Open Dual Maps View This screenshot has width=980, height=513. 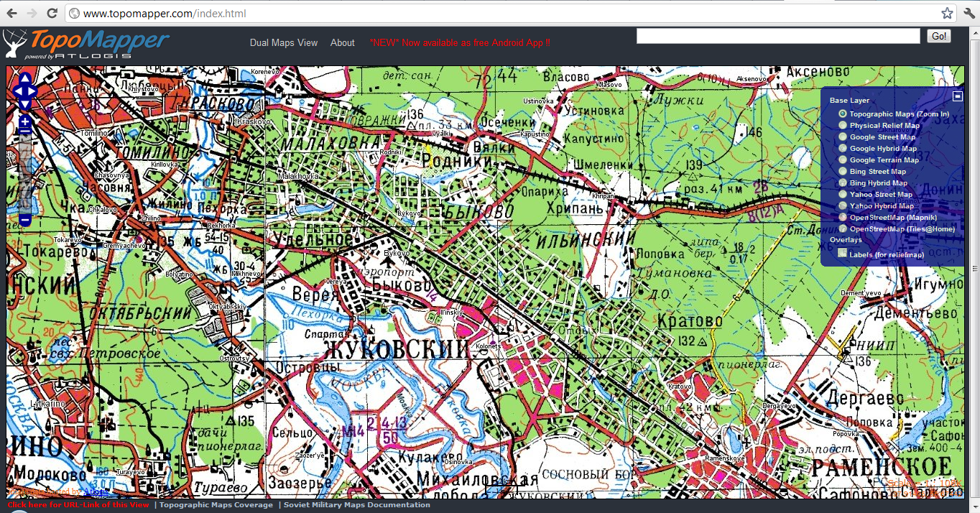pyautogui.click(x=283, y=43)
